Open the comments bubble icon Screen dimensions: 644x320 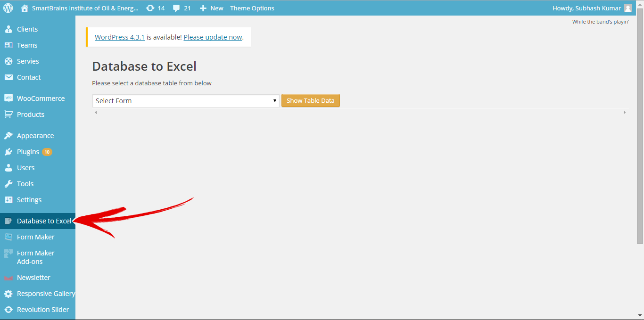[x=176, y=8]
